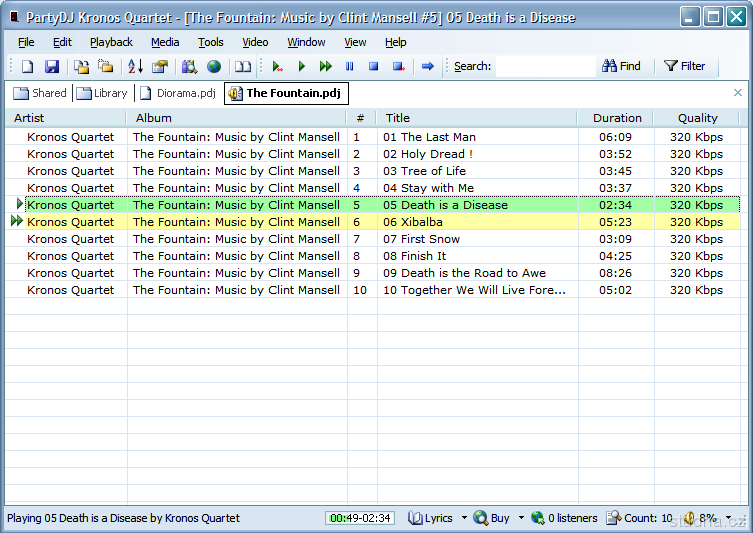Click the fast-forward double arrow button
Viewport: 753px width, 533px height.
pos(326,67)
